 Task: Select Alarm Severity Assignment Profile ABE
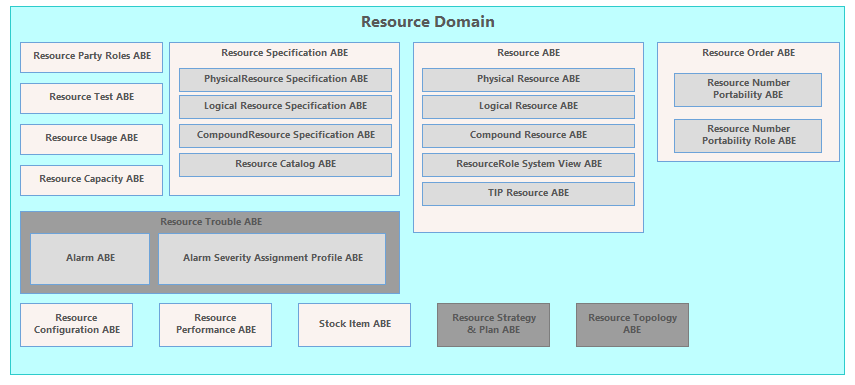tap(272, 259)
